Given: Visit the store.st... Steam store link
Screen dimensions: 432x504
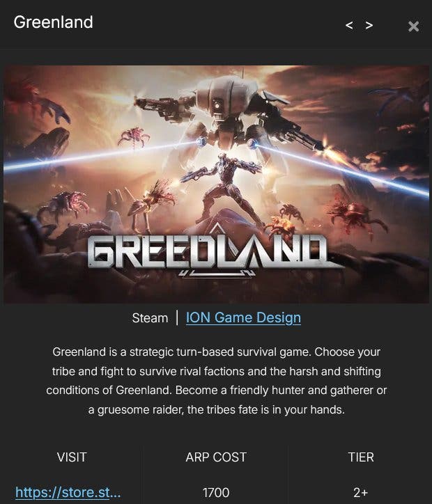Looking at the screenshot, I should 68,492.
